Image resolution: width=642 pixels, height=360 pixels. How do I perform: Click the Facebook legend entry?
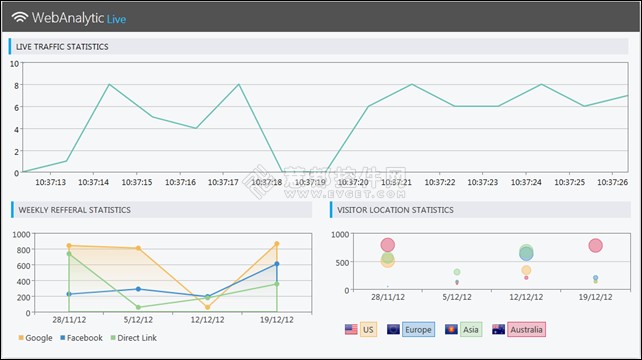(81, 338)
